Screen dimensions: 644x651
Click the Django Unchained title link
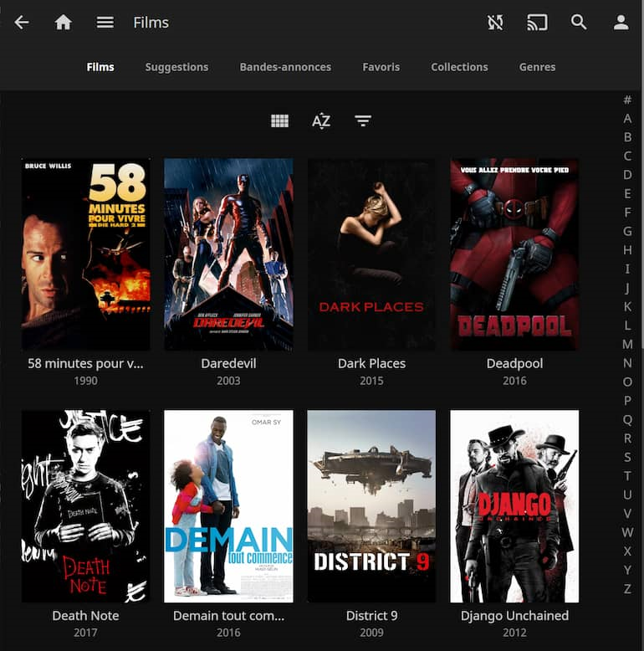[x=514, y=616]
